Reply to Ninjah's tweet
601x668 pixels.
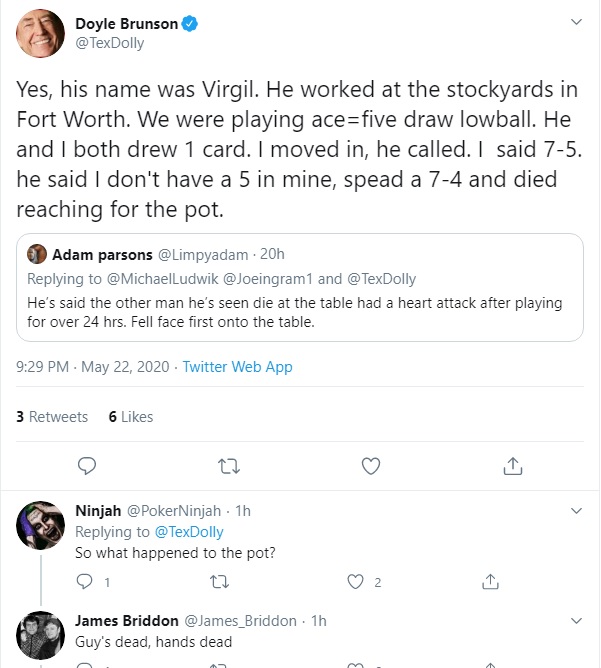(84, 582)
